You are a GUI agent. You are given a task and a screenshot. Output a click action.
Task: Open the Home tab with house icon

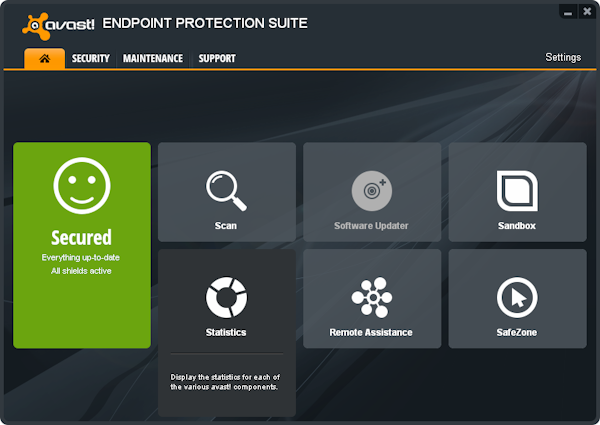[x=45, y=58]
